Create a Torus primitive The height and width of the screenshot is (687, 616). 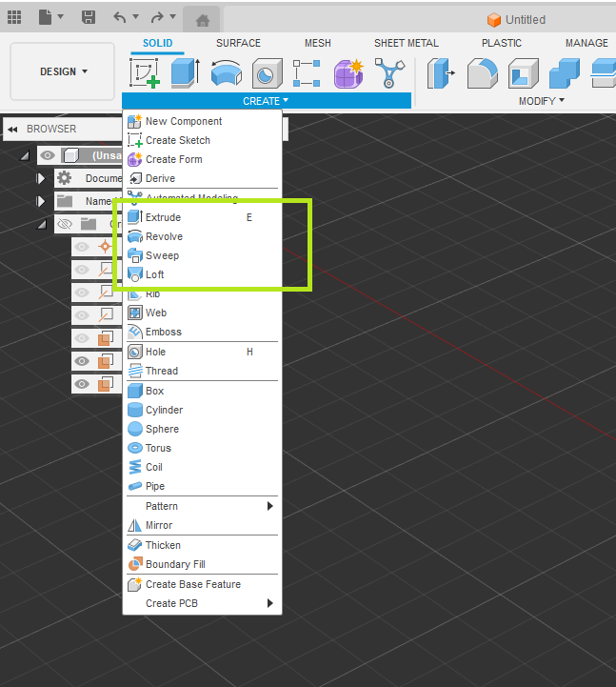[x=202, y=448]
